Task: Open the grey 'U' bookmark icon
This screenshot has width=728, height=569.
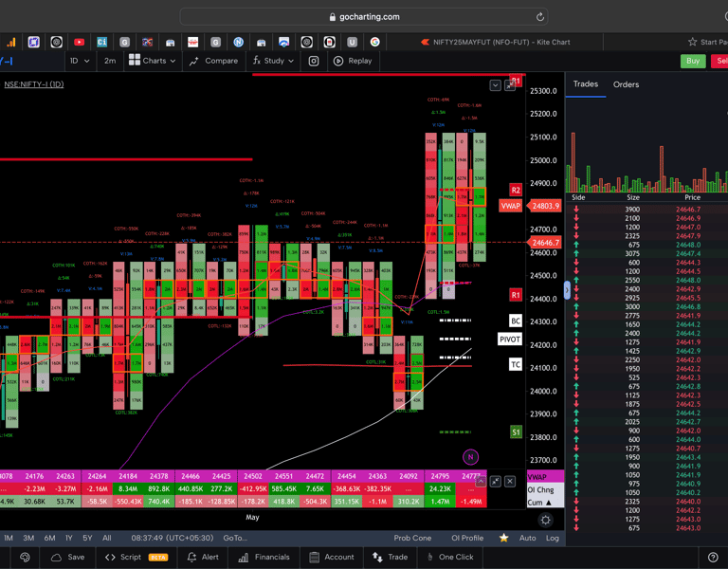Action: tap(352, 43)
